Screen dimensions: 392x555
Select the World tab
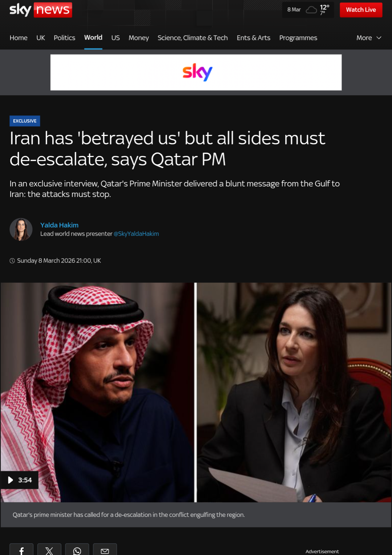pyautogui.click(x=93, y=37)
